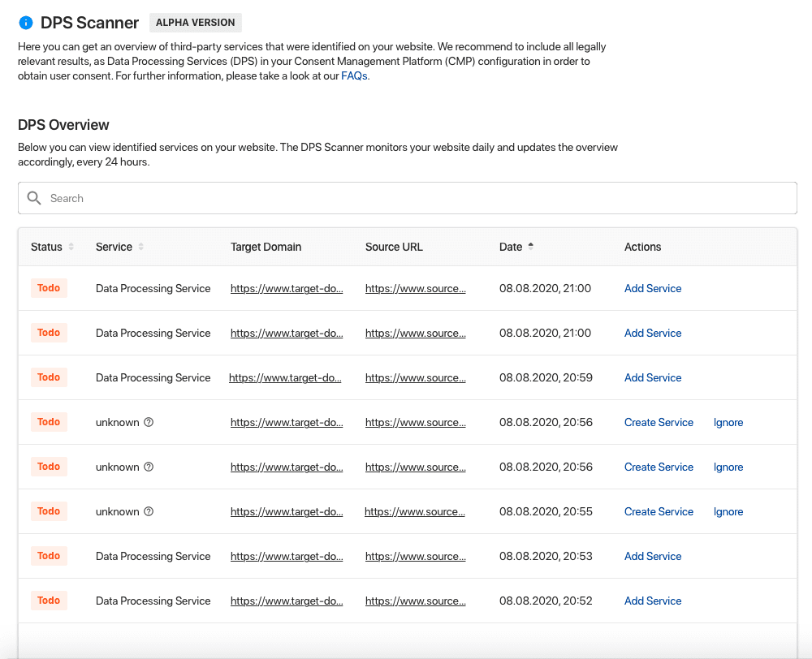Click the Target Domain column header
Image resolution: width=812 pixels, height=659 pixels.
click(266, 247)
